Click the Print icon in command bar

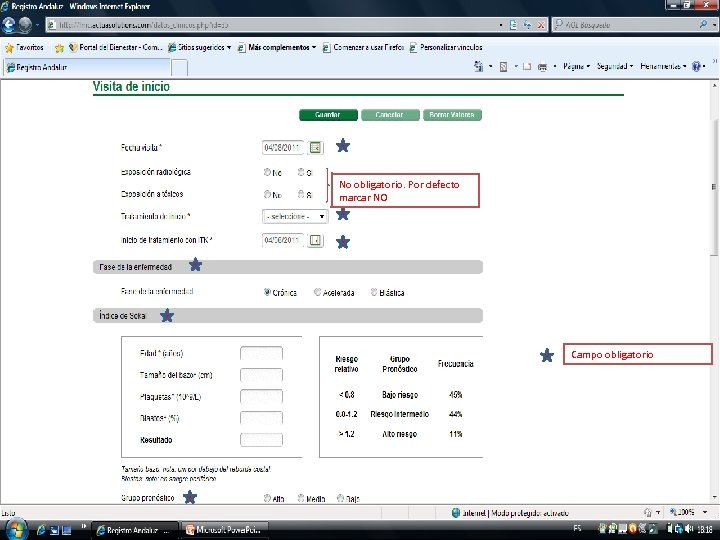coord(542,67)
